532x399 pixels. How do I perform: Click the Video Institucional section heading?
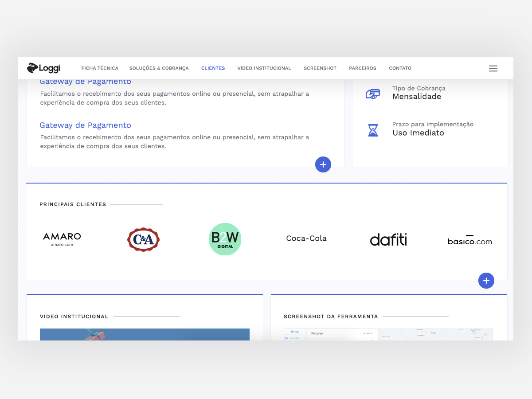click(74, 317)
